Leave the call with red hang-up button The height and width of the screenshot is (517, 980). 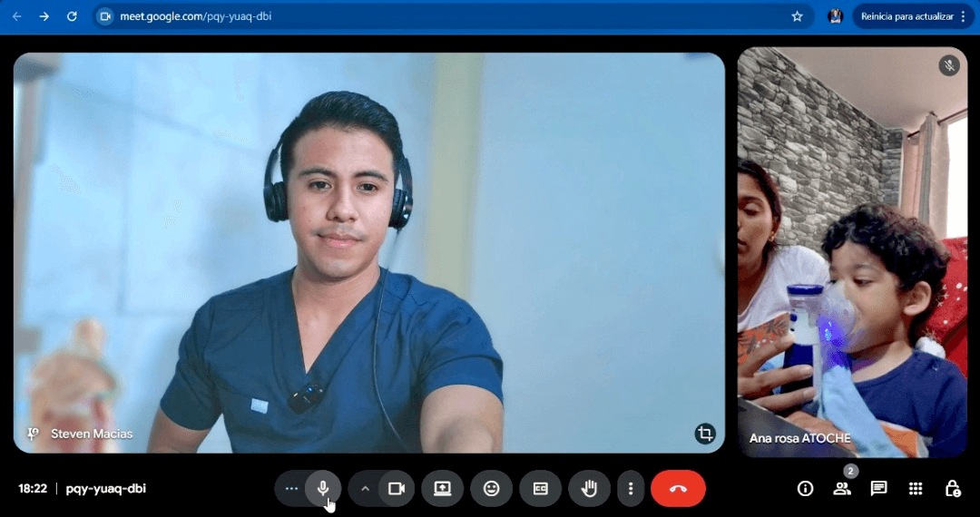click(678, 489)
